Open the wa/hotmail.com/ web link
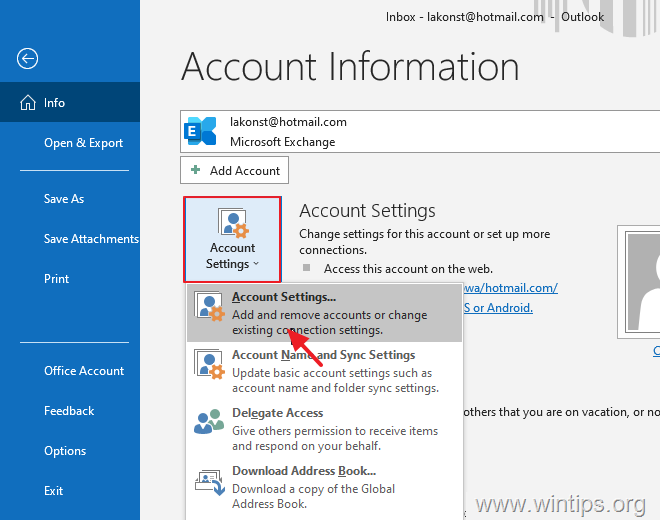The width and height of the screenshot is (660, 520). click(x=511, y=288)
